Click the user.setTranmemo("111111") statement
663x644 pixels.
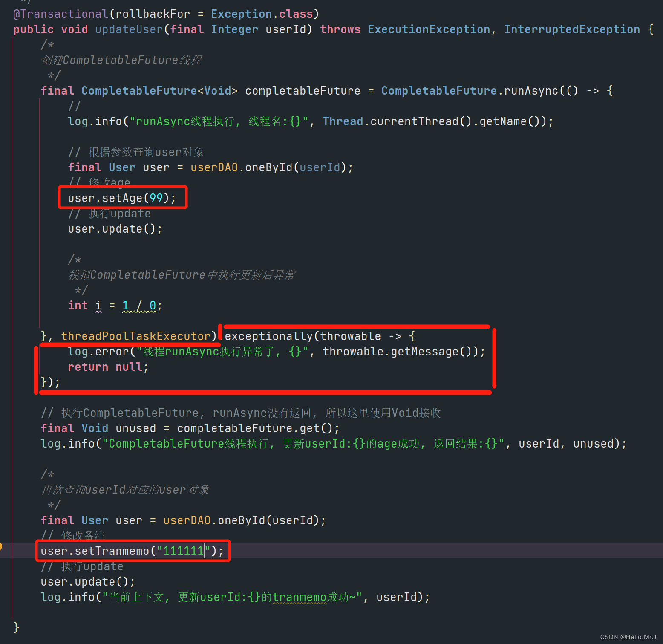(132, 551)
